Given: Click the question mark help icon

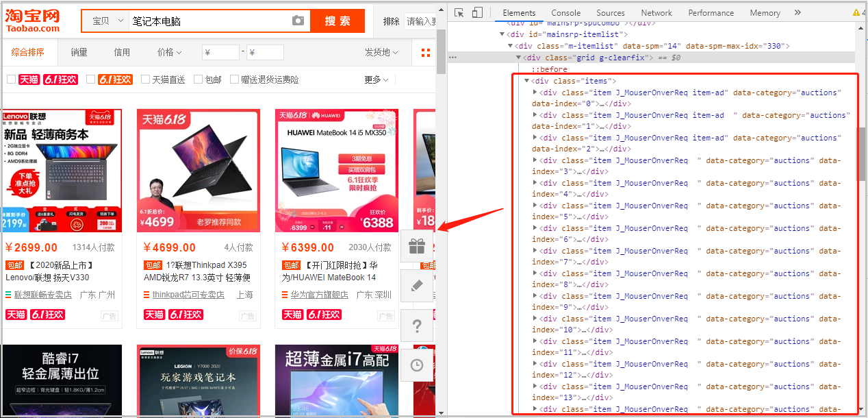Looking at the screenshot, I should point(417,326).
